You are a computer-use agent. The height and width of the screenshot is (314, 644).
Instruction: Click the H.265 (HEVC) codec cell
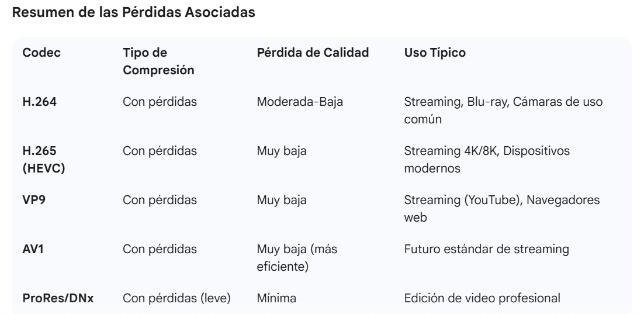tap(43, 160)
